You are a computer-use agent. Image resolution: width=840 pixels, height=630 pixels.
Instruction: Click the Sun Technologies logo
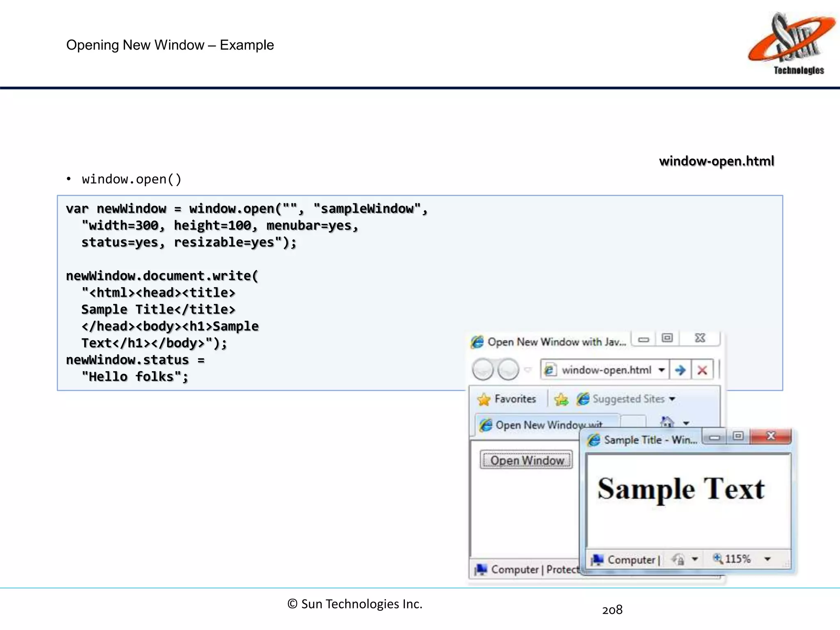click(x=791, y=43)
